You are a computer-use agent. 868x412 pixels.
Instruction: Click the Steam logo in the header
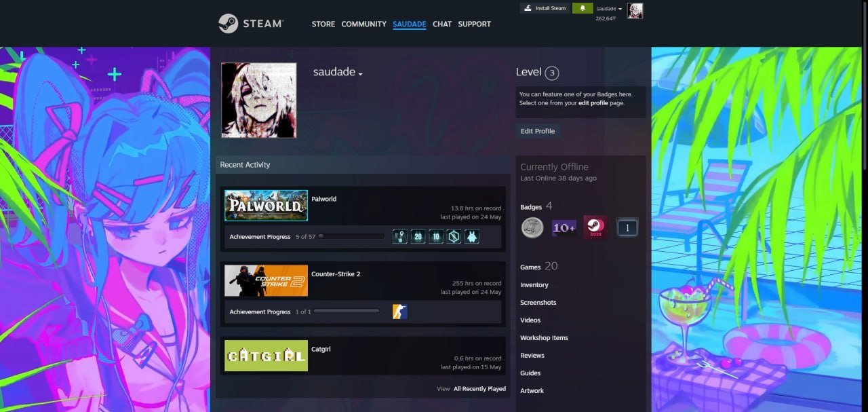pos(250,24)
